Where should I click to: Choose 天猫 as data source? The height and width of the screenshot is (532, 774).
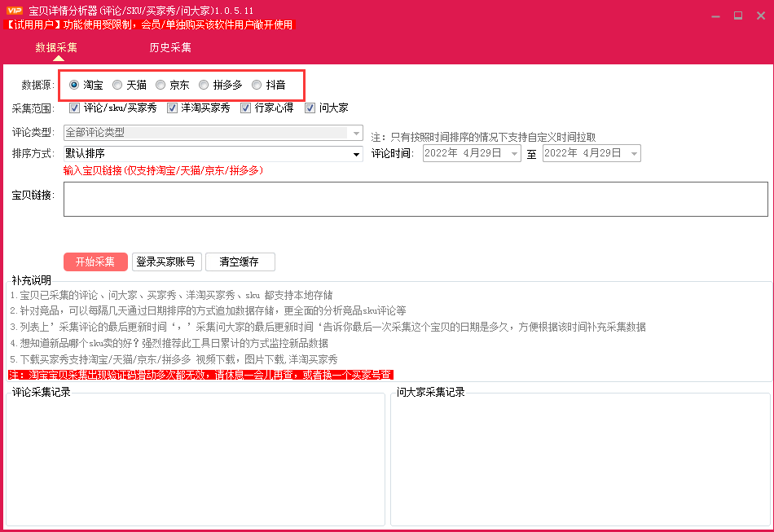coord(117,84)
